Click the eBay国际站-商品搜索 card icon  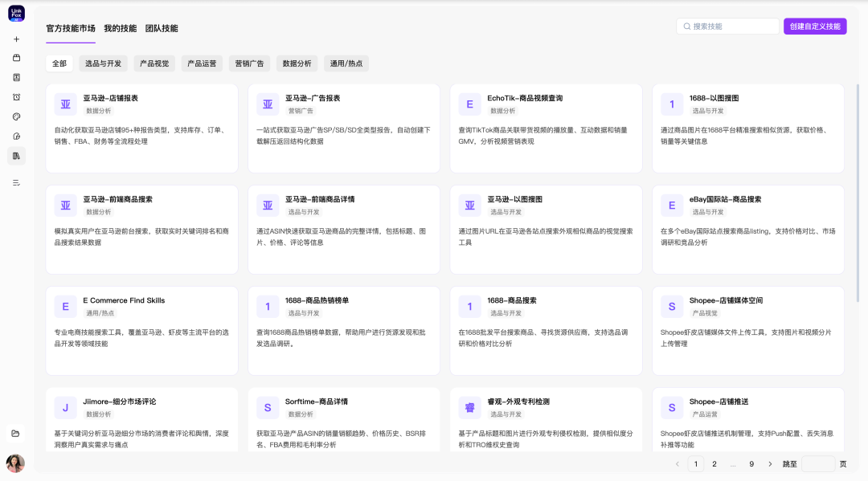tap(671, 206)
